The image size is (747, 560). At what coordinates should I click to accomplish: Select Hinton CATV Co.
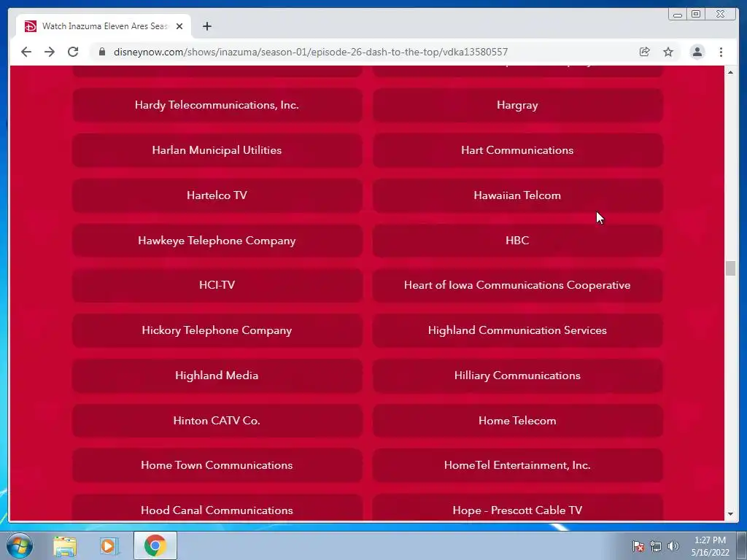pos(217,421)
